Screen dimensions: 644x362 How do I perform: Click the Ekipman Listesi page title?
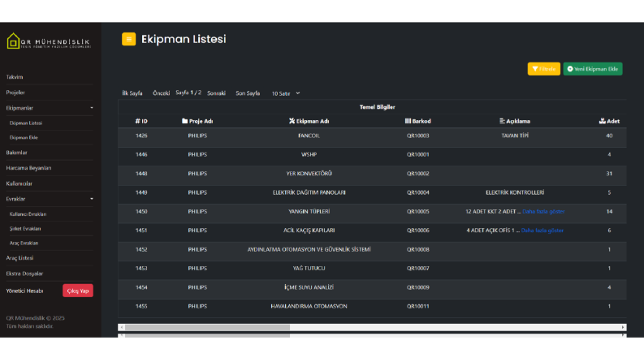tap(184, 39)
